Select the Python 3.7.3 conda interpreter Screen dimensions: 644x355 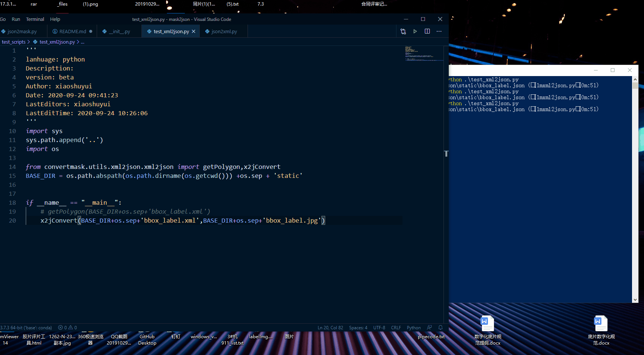click(x=26, y=328)
